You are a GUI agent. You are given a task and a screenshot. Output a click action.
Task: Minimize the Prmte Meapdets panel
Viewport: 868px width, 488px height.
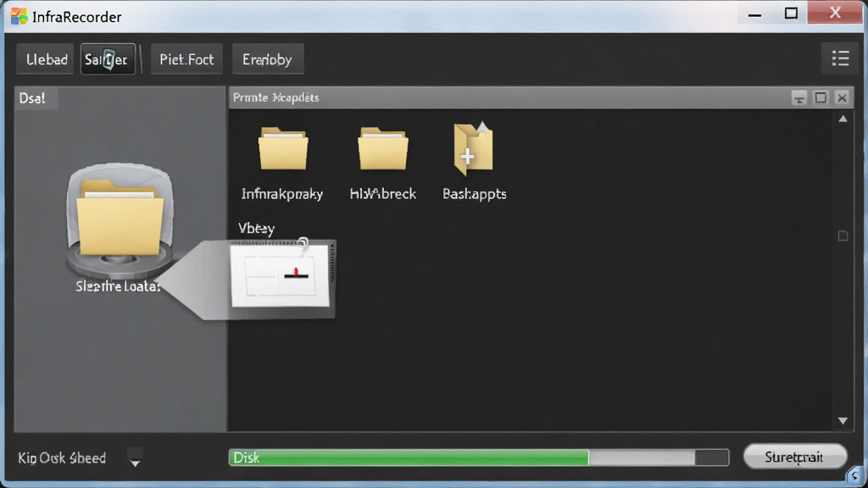tap(798, 98)
